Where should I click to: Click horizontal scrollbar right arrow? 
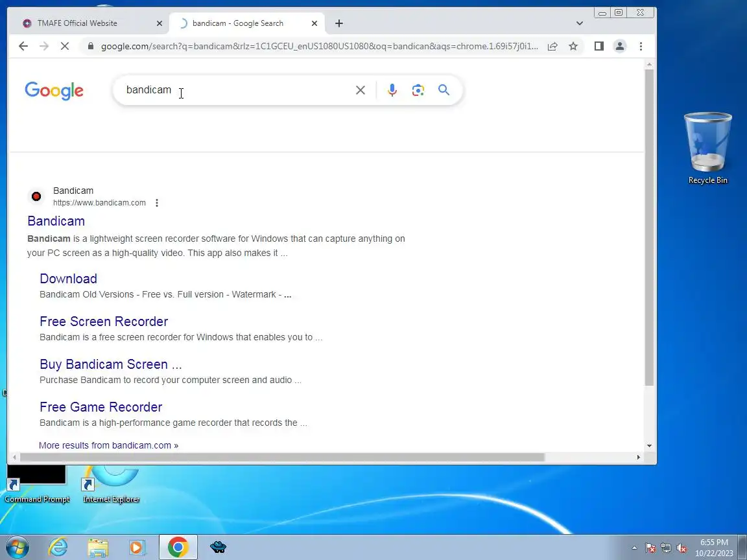638,457
